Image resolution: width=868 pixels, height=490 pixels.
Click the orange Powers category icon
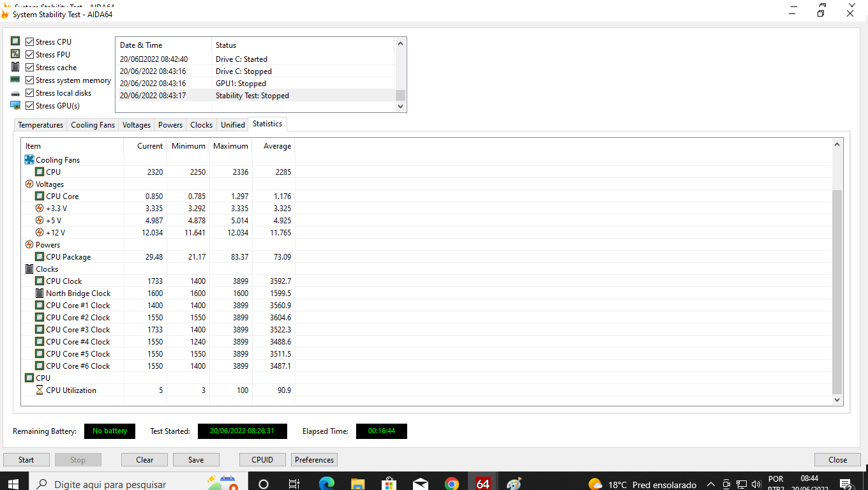click(29, 245)
